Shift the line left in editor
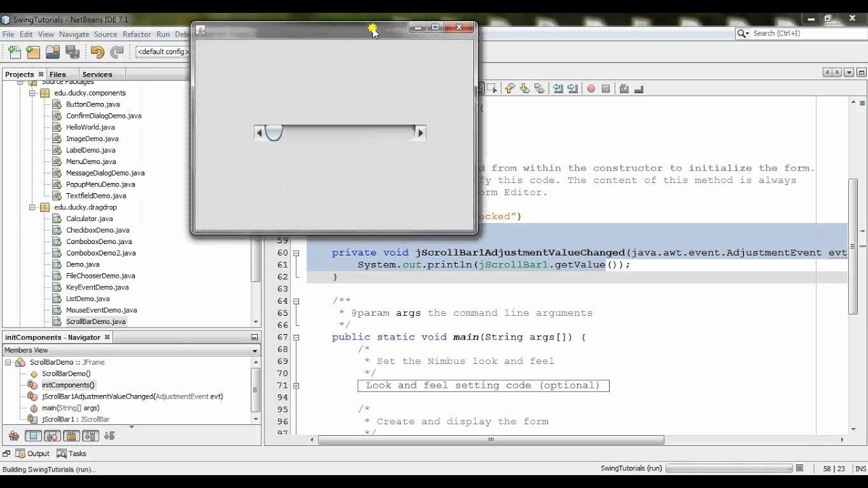This screenshot has width=868, height=488. click(558, 88)
